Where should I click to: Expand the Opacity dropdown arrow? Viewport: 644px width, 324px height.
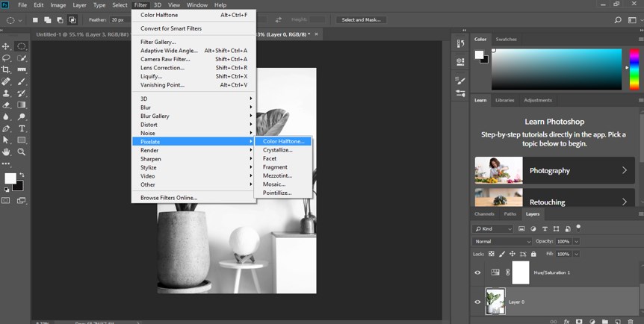[x=577, y=242]
